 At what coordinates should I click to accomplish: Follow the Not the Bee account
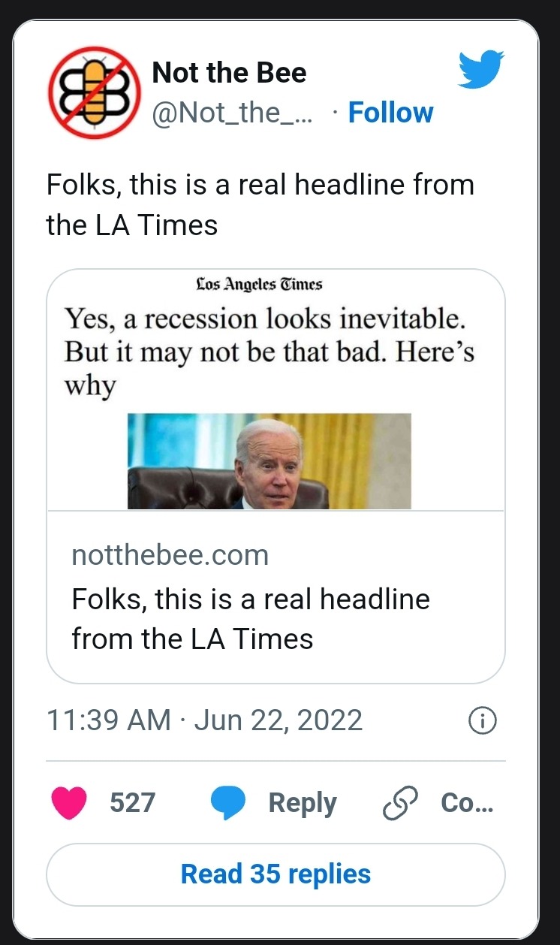[390, 113]
